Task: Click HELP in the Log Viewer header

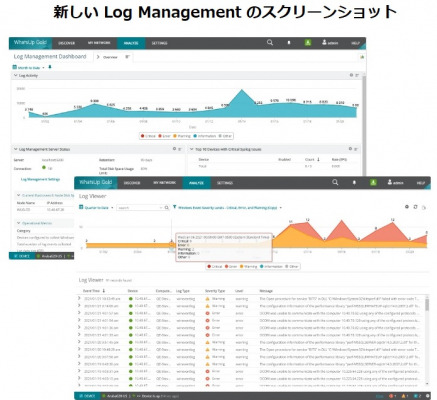Action: pos(421,183)
